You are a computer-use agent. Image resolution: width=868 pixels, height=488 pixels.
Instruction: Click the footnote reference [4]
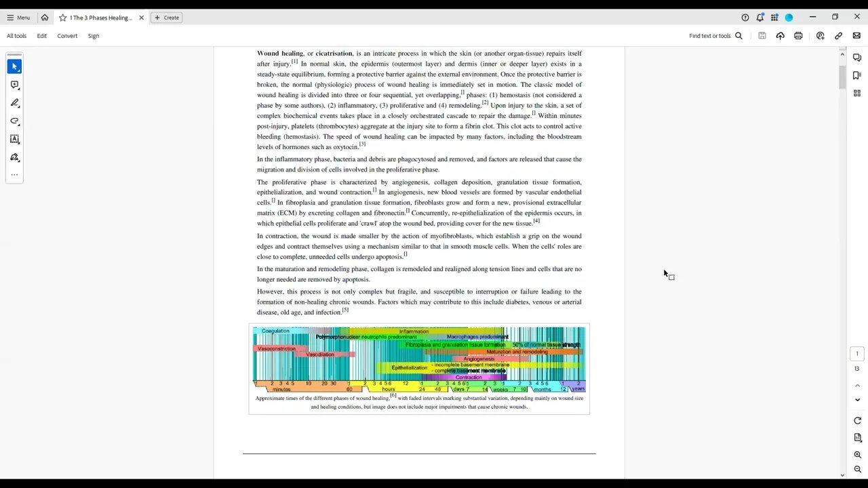coord(536,220)
